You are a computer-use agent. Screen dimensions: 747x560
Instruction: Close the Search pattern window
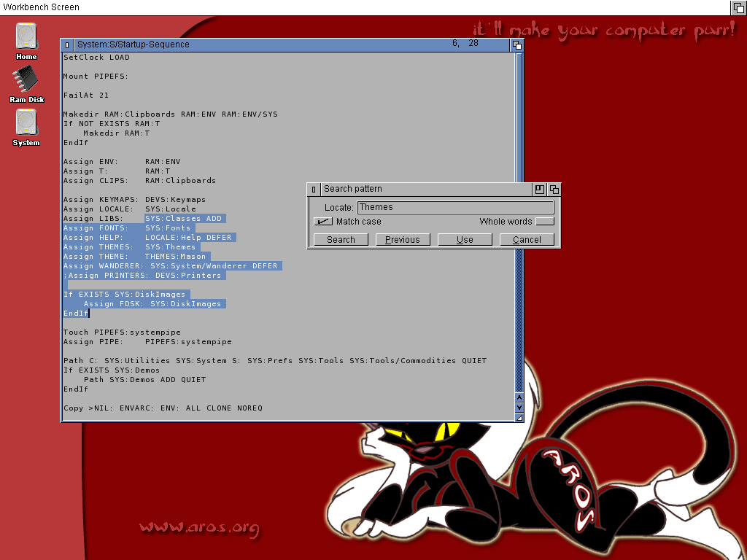[x=314, y=190]
